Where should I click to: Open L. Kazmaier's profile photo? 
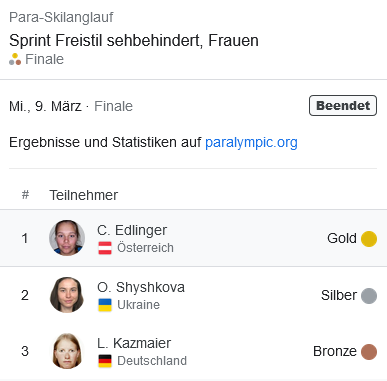[67, 351]
